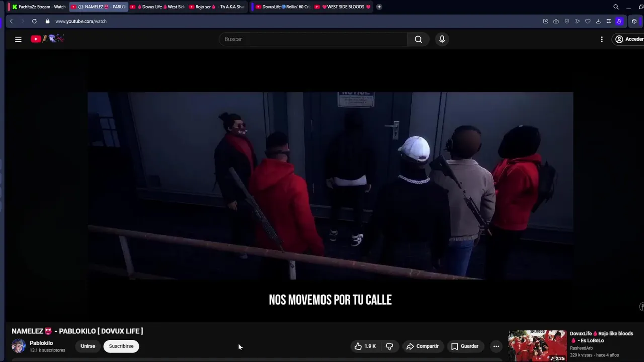Go back with the browser back arrow
The image size is (644, 362).
tap(11, 21)
